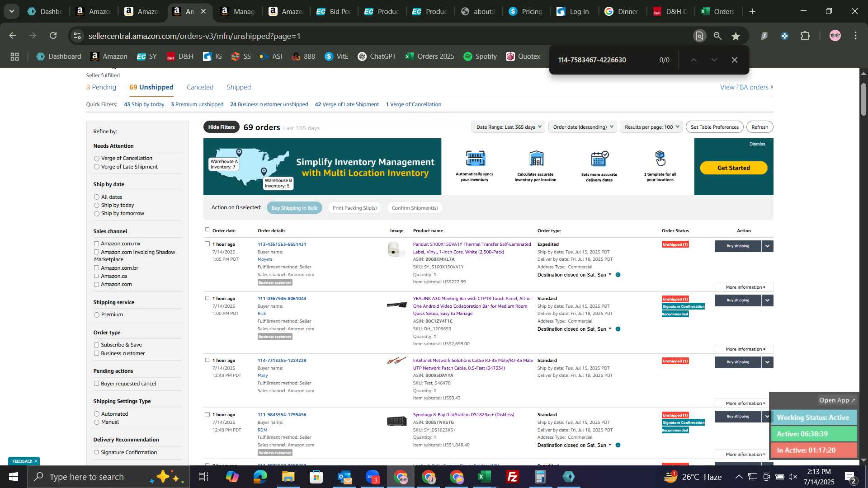Switch to the Canceled orders tab
This screenshot has height=488, width=868.
click(200, 87)
